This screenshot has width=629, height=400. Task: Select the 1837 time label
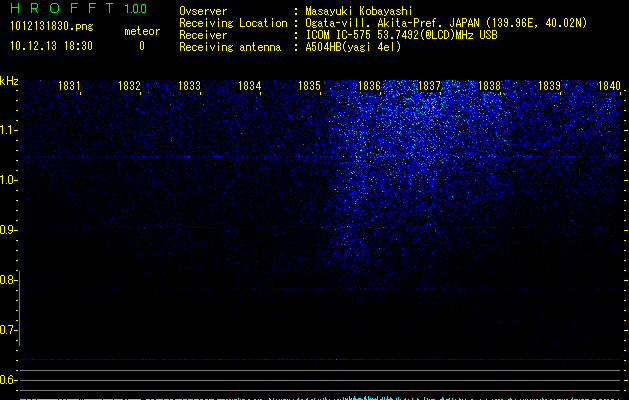click(x=429, y=86)
